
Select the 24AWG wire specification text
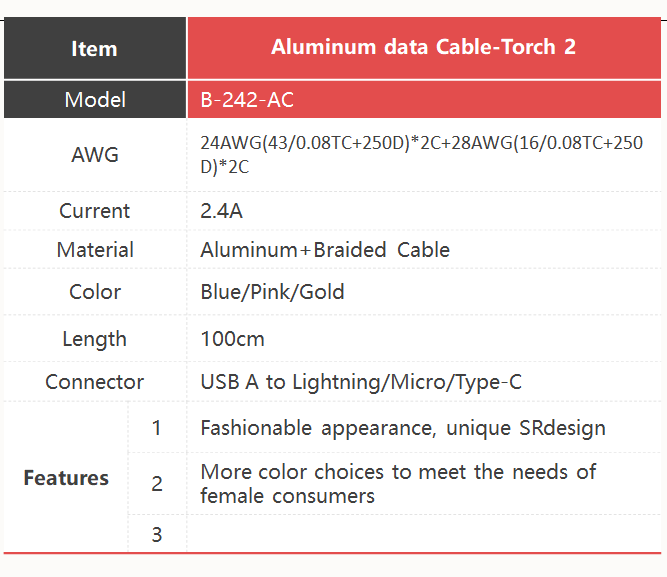[421, 154]
